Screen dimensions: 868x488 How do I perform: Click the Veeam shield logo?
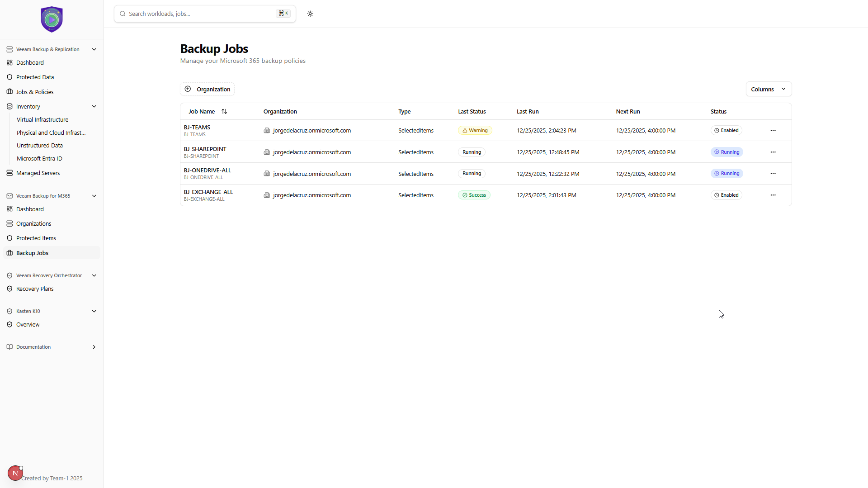(x=52, y=19)
